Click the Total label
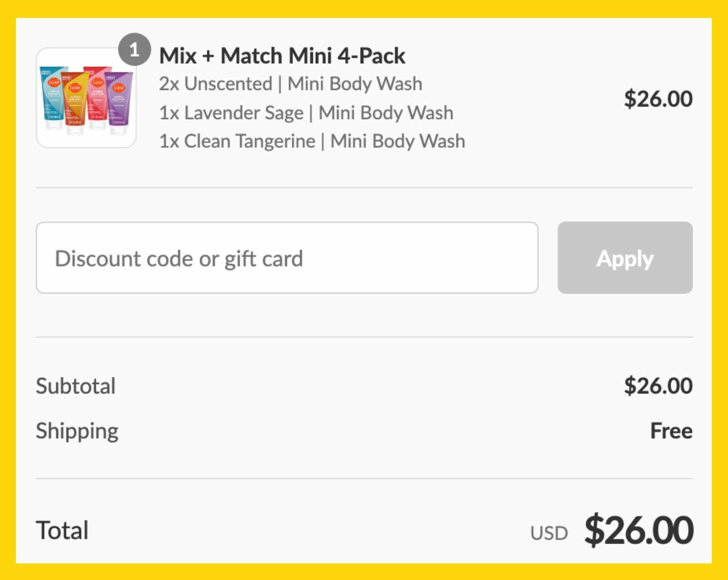The image size is (728, 580). pyautogui.click(x=61, y=530)
